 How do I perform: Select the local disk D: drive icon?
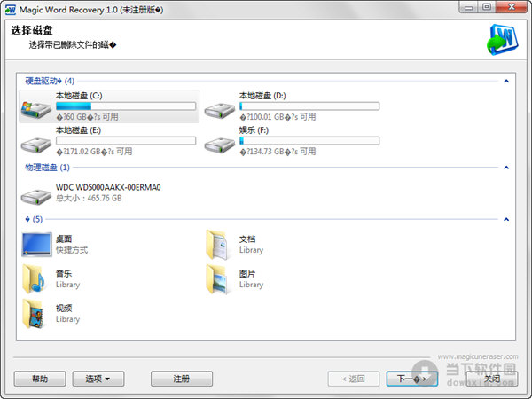pos(220,110)
